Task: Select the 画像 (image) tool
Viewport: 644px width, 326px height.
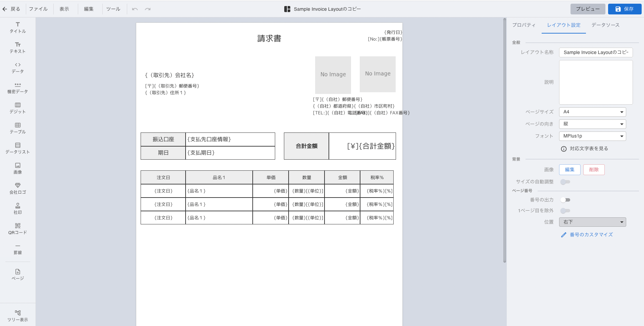Action: (18, 168)
